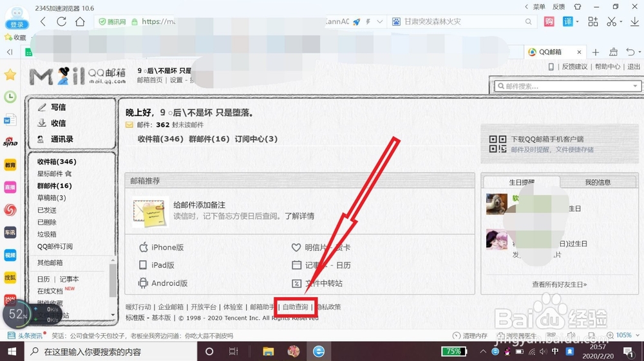644x361 pixels.
Task: Click the 反馈 feedback item in title bar
Action: (558, 7)
